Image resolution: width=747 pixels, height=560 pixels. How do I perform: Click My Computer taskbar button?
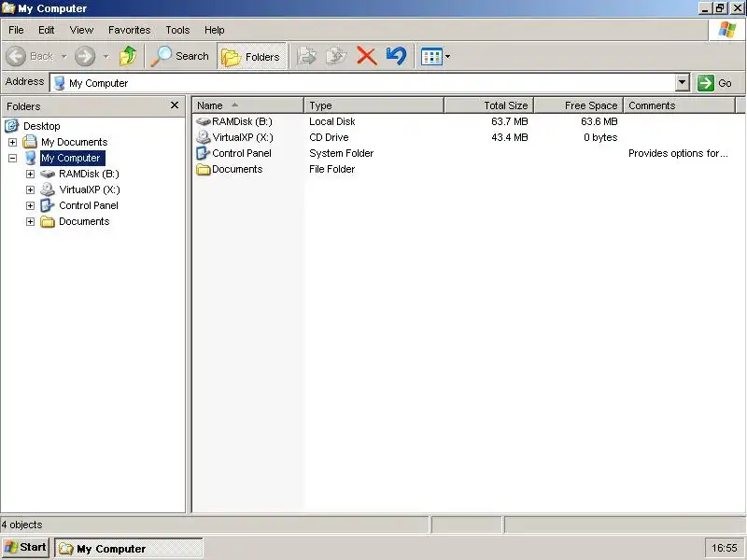click(x=129, y=548)
